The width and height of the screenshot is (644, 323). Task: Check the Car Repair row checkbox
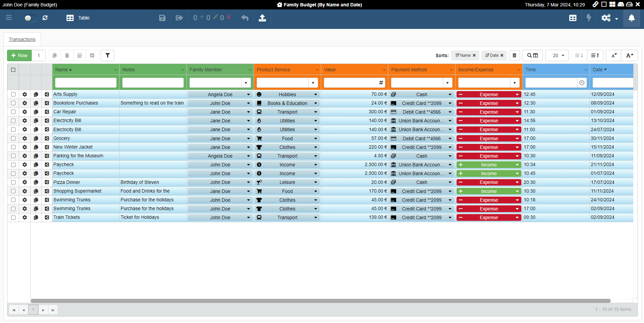[13, 112]
